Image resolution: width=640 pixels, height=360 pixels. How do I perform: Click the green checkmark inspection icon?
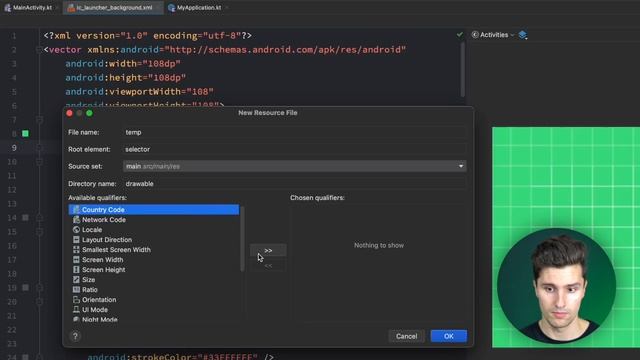(460, 35)
